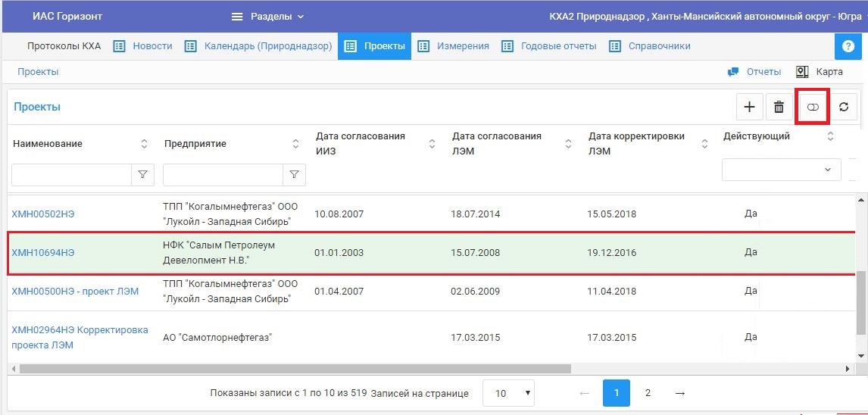This screenshot has width=868, height=415.
Task: Open the Карта map view
Action: coord(820,72)
